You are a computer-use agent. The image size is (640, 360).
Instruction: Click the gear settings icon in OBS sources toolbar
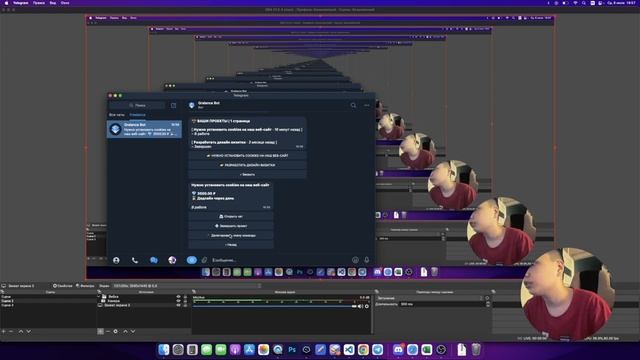[116, 331]
